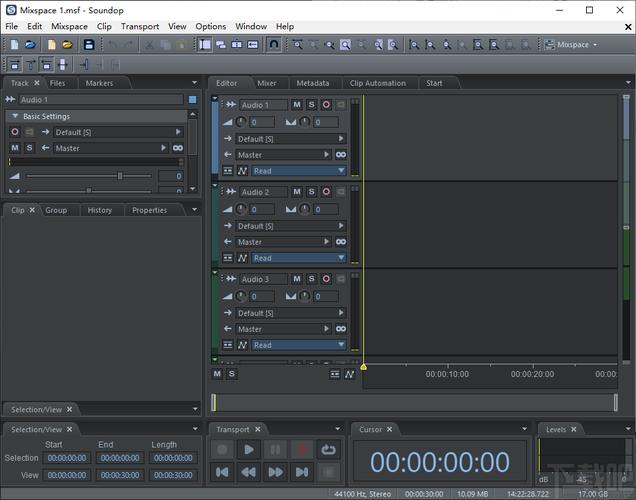Mute the Audio 2 track
The image size is (636, 500).
pos(297,192)
